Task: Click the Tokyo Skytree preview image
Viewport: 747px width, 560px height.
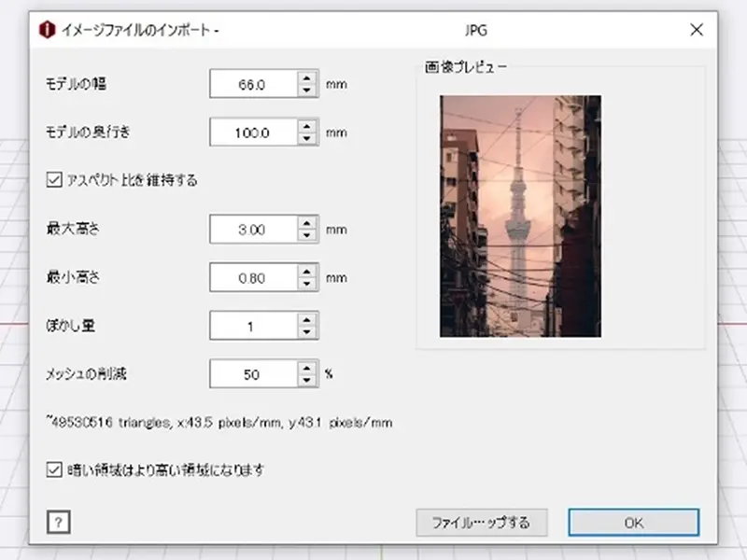Action: (520, 216)
